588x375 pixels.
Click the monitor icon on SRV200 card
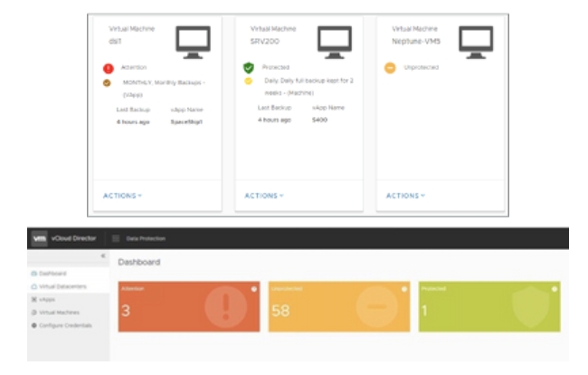pos(337,39)
